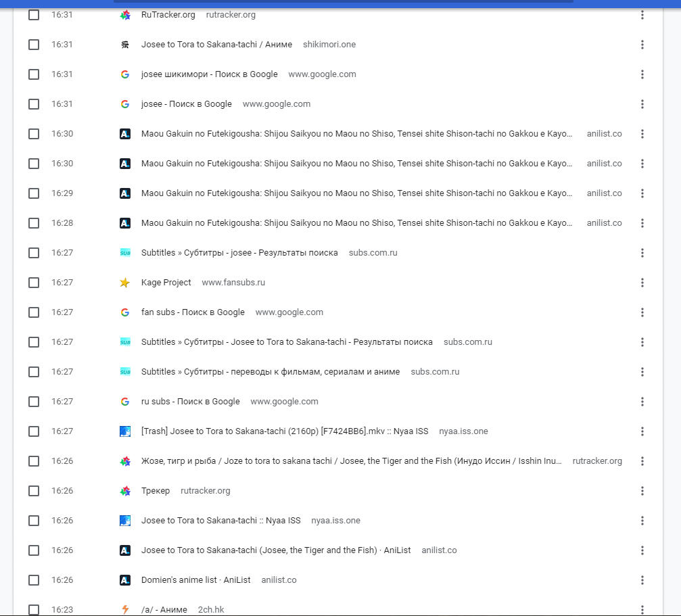Expand more-actions menu for 'Субтитры - josee' search results
This screenshot has height=616, width=681.
642,253
